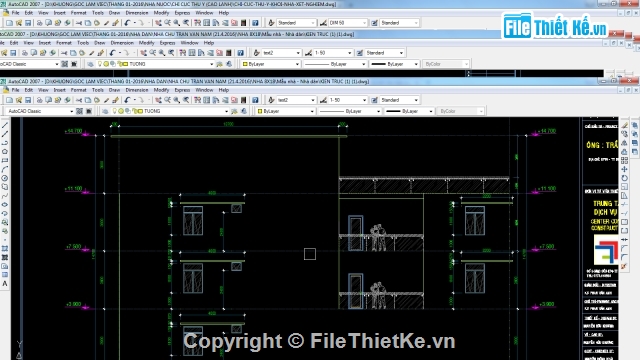The image size is (640, 360).
Task: Open 1-50 dimension style dropdown in the front window
Action: (x=364, y=100)
